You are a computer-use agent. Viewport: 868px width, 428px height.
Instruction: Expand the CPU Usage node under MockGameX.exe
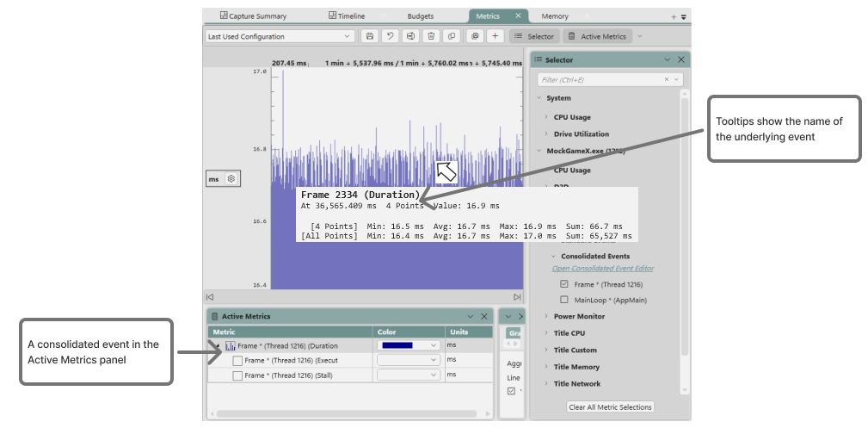click(545, 171)
